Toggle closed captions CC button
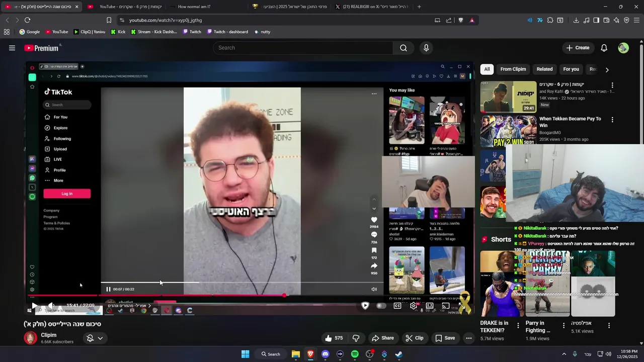Screen dimensions: 644x362 point(397,306)
